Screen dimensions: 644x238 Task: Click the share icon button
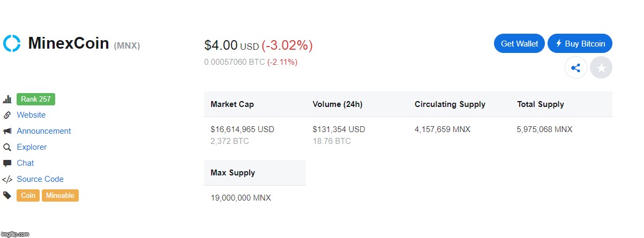(x=576, y=68)
